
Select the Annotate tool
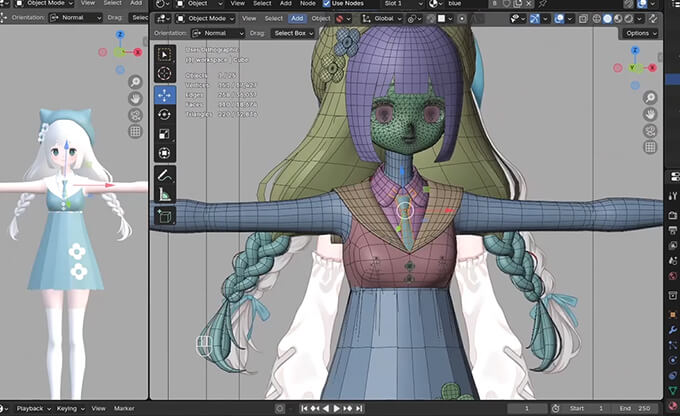pyautogui.click(x=164, y=175)
